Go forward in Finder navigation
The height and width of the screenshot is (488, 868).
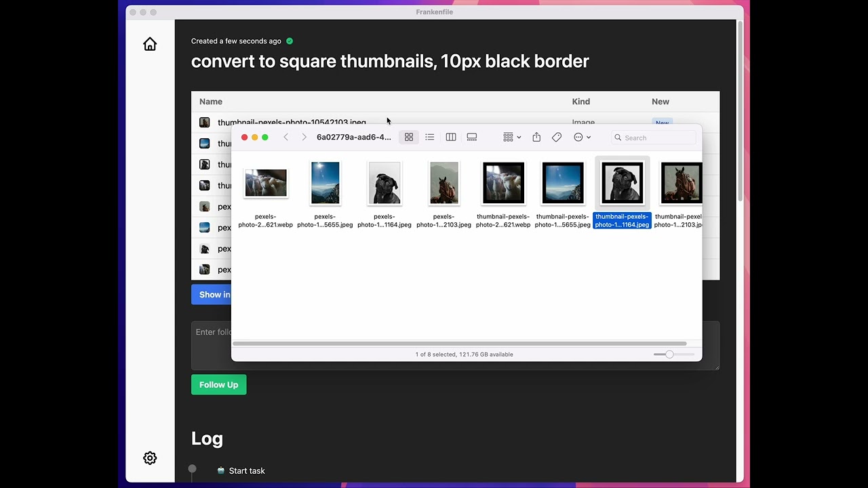tap(304, 137)
